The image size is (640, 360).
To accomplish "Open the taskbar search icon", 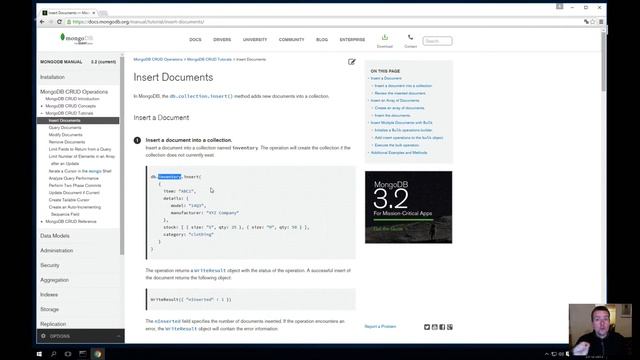I will tap(53, 354).
